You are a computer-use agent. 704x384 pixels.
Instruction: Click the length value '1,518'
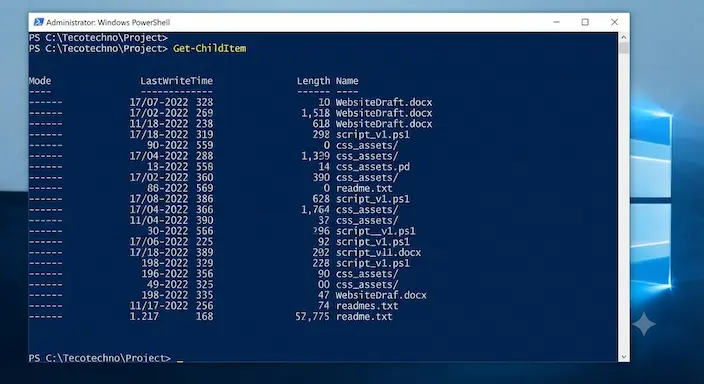point(316,113)
